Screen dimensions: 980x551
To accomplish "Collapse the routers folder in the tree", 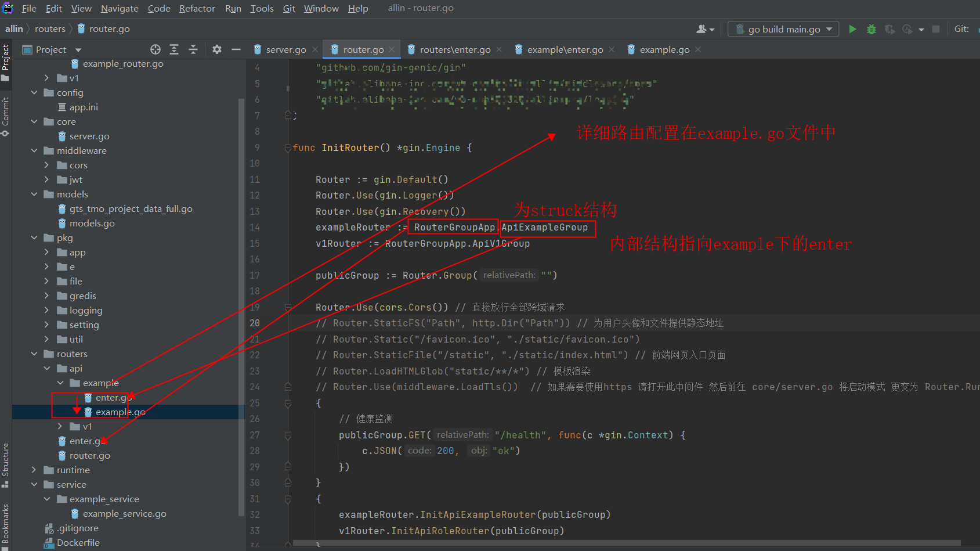I will point(34,354).
